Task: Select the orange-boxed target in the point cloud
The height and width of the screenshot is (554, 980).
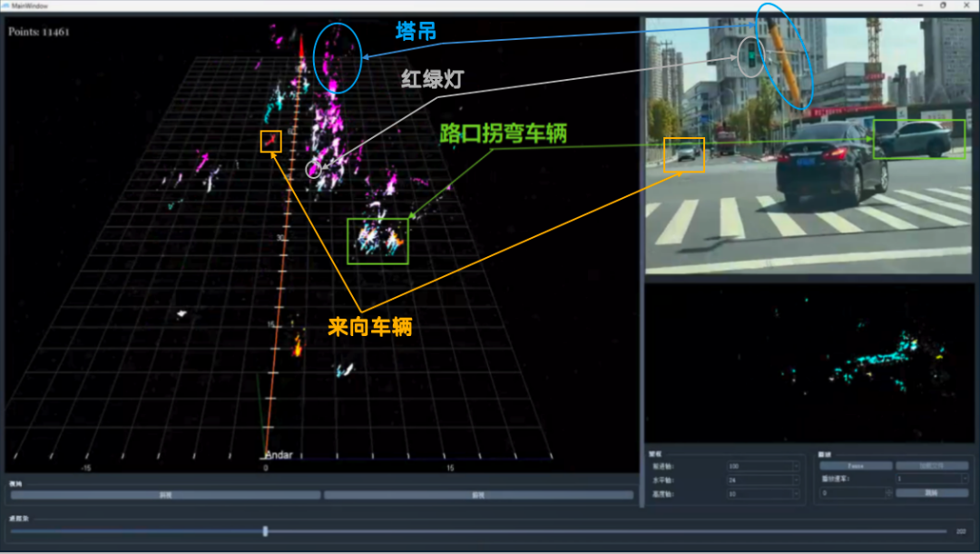Action: tap(271, 141)
